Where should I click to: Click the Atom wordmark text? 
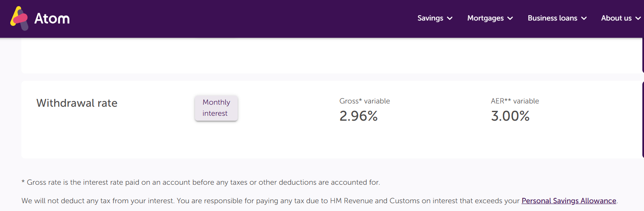click(52, 18)
